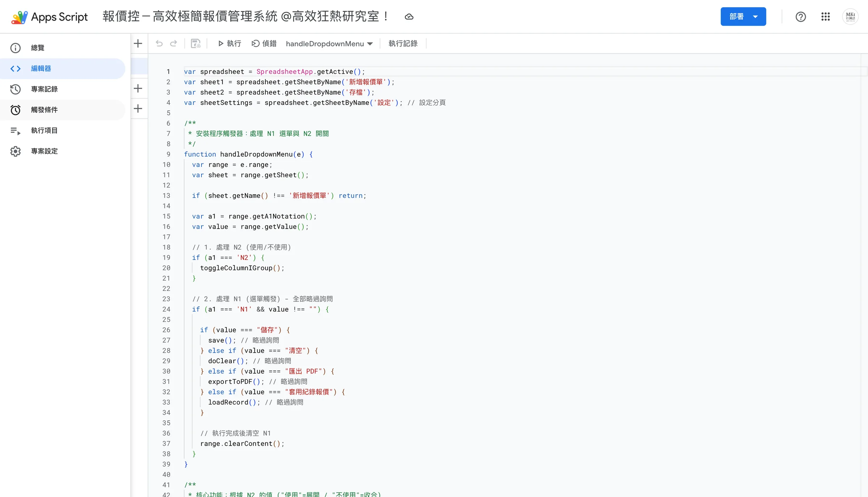Open 執行記錄 execution log
The width and height of the screenshot is (868, 497).
point(403,44)
